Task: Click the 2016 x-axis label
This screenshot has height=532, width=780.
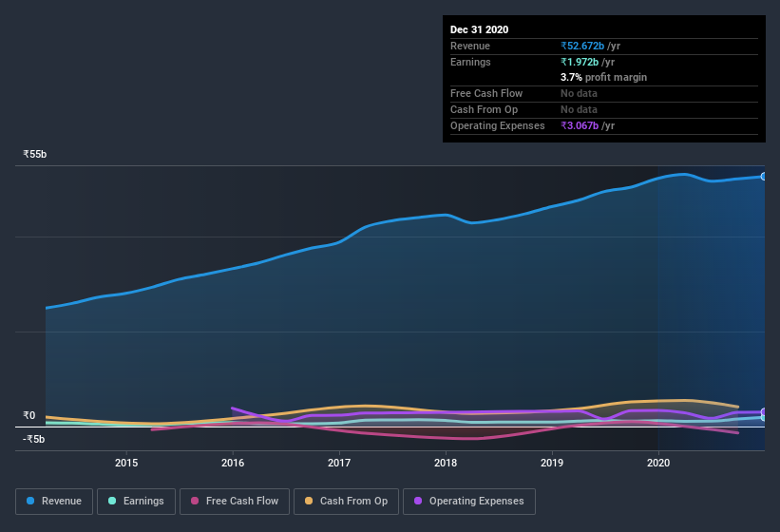Action: (x=233, y=463)
